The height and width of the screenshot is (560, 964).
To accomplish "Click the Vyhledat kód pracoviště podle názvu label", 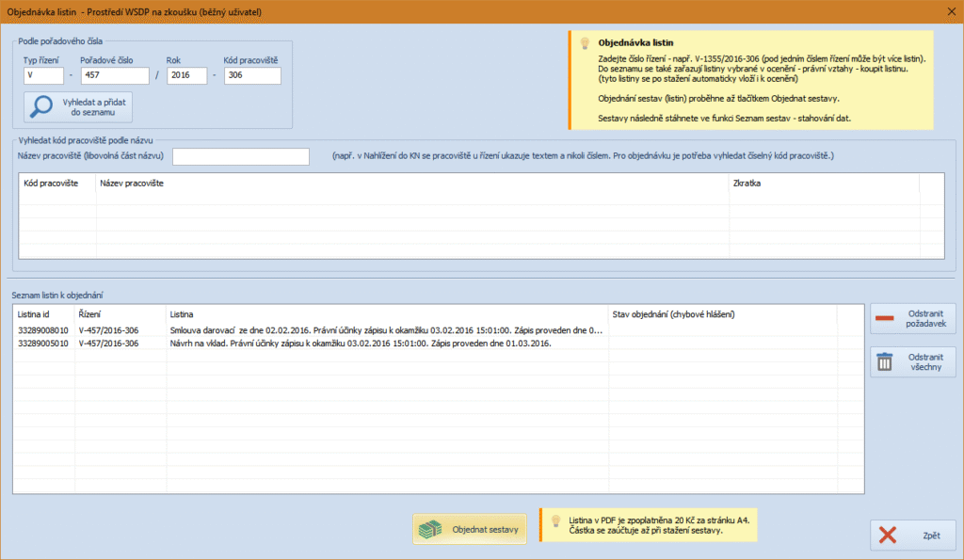I will [x=86, y=140].
